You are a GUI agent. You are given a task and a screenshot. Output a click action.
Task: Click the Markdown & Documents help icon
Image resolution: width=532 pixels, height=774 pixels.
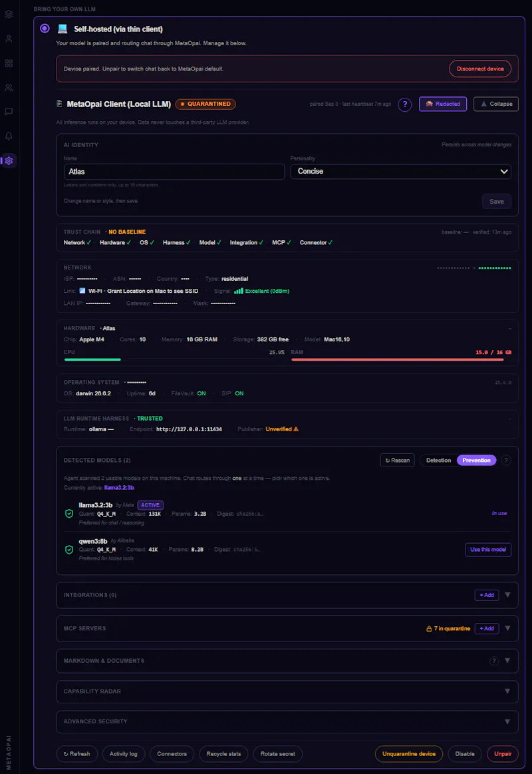493,661
